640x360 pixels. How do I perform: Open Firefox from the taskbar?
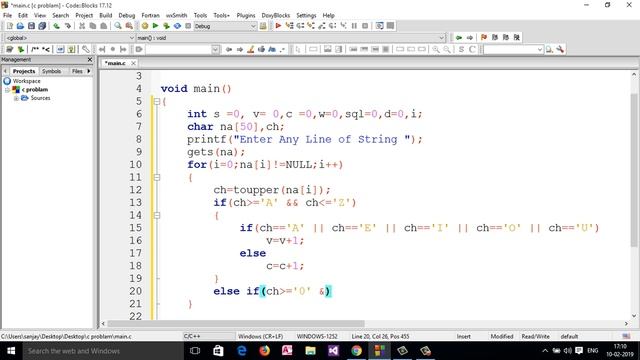[x=264, y=351]
